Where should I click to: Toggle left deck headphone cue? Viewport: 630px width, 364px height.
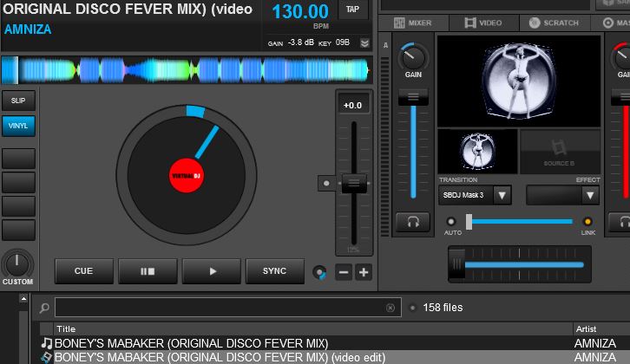tap(413, 222)
